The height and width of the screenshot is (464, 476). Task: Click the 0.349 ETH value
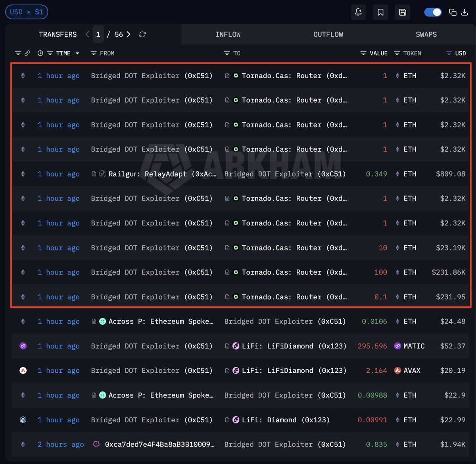point(376,174)
